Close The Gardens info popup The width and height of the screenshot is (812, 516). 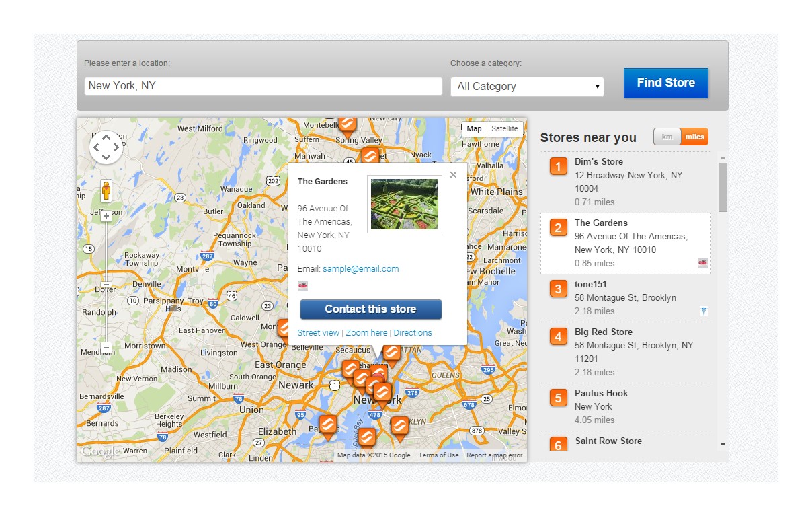pos(453,175)
